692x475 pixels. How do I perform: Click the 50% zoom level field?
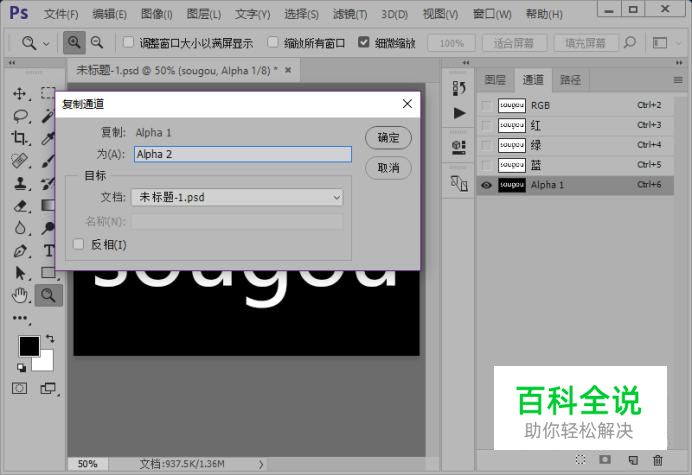click(x=88, y=464)
